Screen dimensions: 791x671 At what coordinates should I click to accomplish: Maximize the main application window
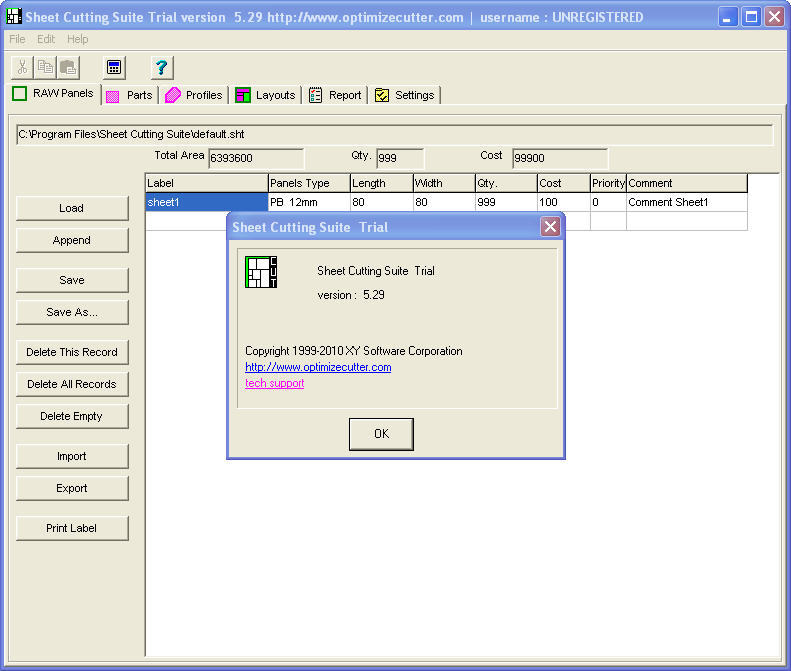coord(751,17)
